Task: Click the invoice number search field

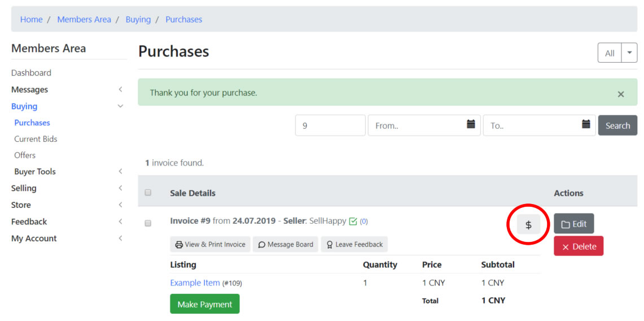Action: point(330,125)
